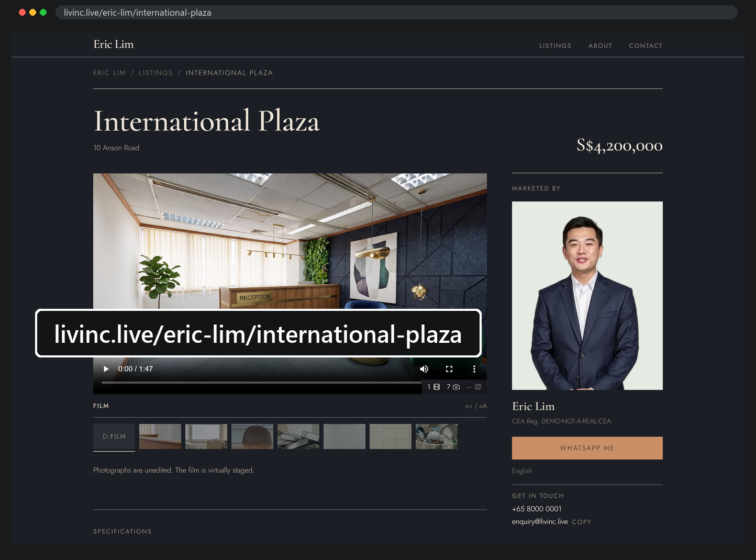This screenshot has width=756, height=560.
Task: Enter fullscreen mode on the video
Action: [x=449, y=369]
